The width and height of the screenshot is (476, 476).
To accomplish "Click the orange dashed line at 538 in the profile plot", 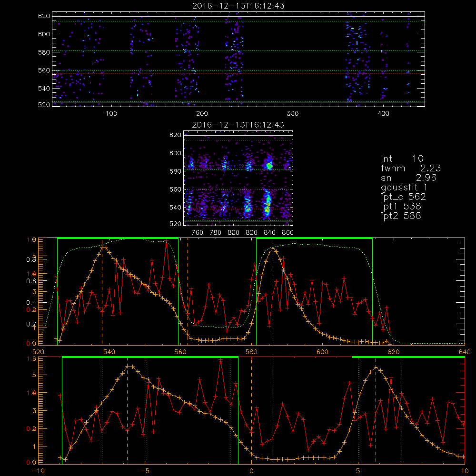I will pos(102,292).
